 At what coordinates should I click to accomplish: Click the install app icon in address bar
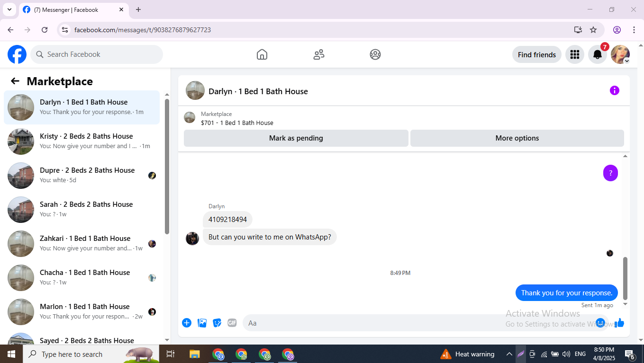(578, 30)
